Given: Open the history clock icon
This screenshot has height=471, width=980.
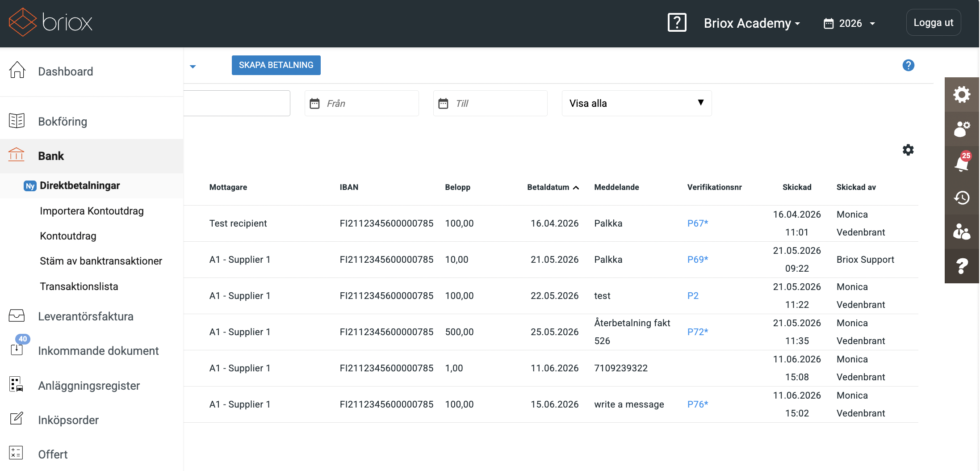Looking at the screenshot, I should [962, 198].
